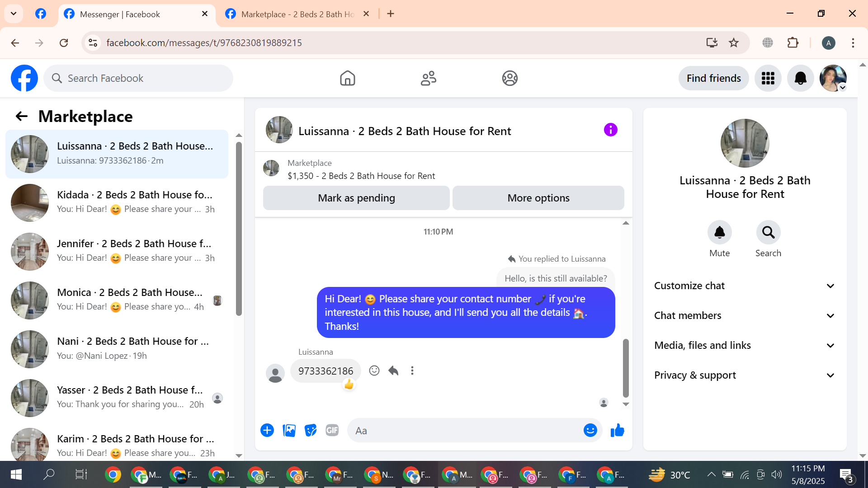The height and width of the screenshot is (488, 868).
Task: Expand Customize chat section
Action: 745,286
